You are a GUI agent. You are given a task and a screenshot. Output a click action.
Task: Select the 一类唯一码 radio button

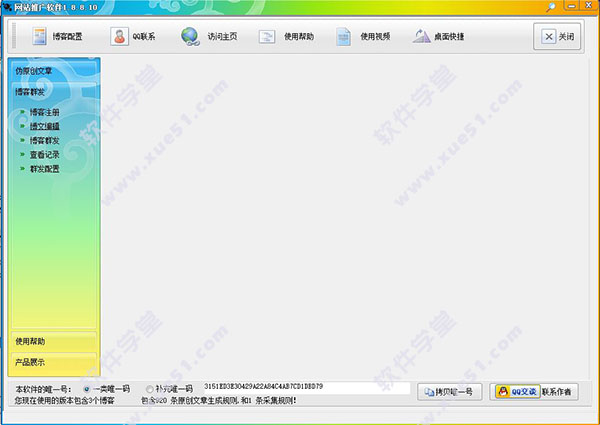(x=87, y=389)
